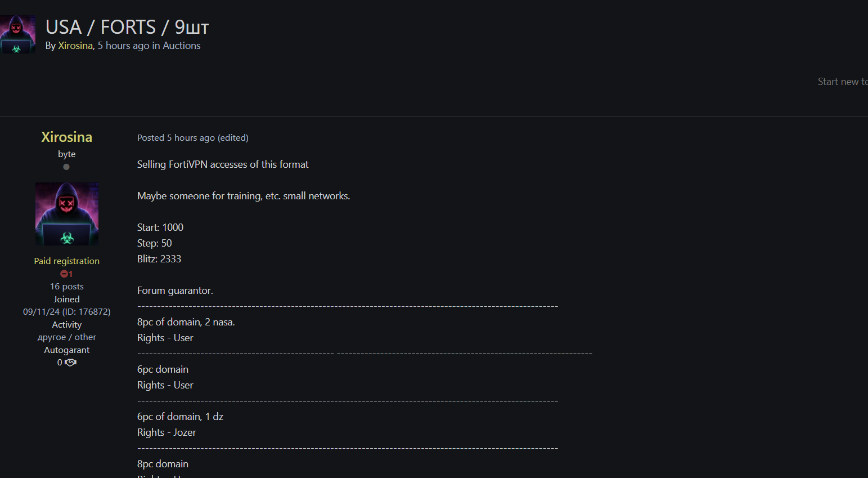Click the (edited) label beside post time

233,137
